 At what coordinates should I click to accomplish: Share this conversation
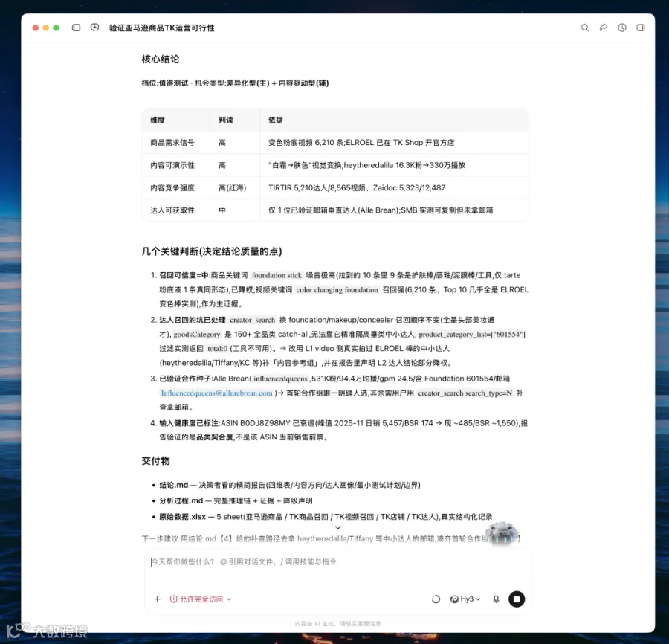coord(604,28)
